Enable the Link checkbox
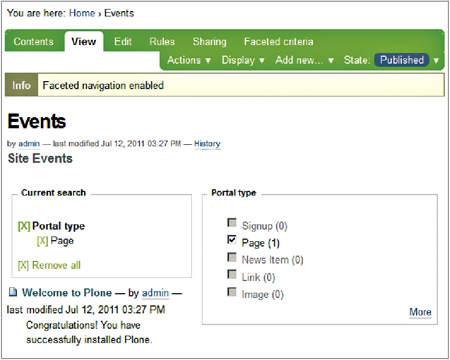The image size is (450, 360). pyautogui.click(x=232, y=274)
